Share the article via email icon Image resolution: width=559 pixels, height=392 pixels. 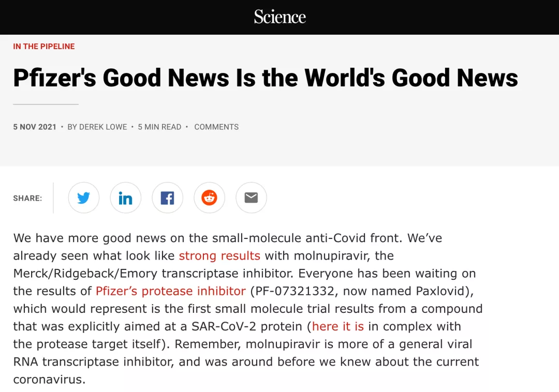(x=251, y=198)
